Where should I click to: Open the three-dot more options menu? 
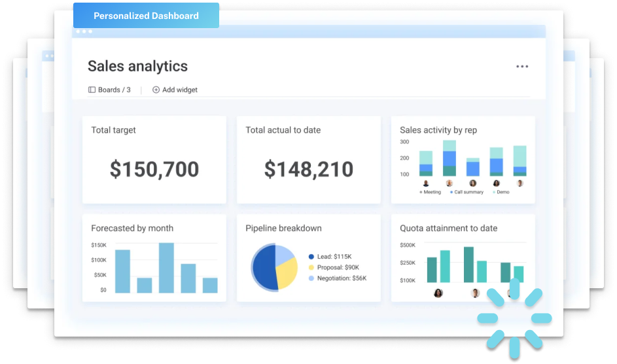point(521,67)
